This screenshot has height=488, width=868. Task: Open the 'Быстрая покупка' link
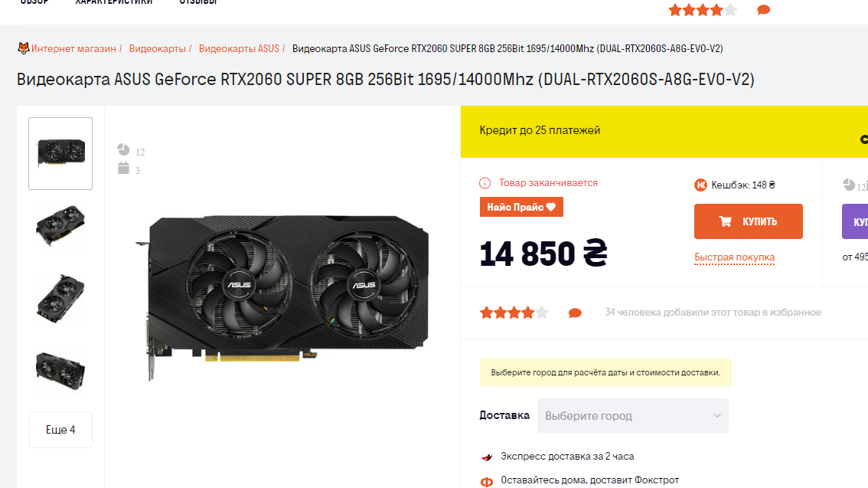735,257
